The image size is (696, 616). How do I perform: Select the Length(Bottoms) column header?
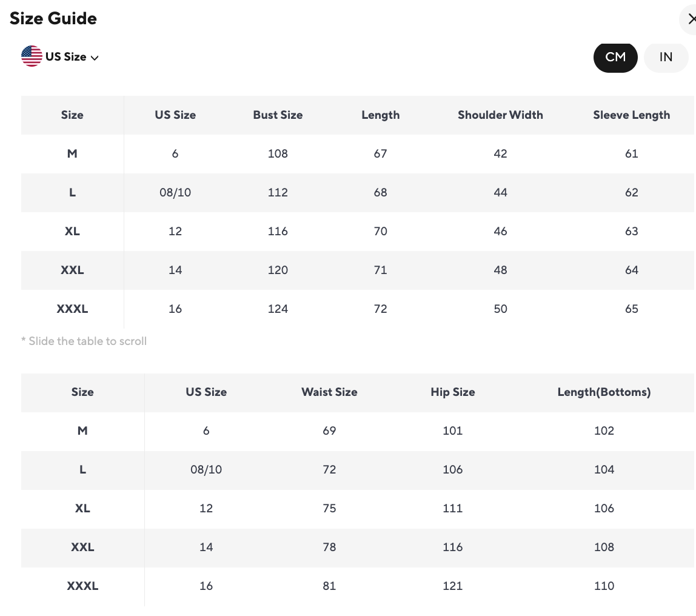tap(604, 392)
